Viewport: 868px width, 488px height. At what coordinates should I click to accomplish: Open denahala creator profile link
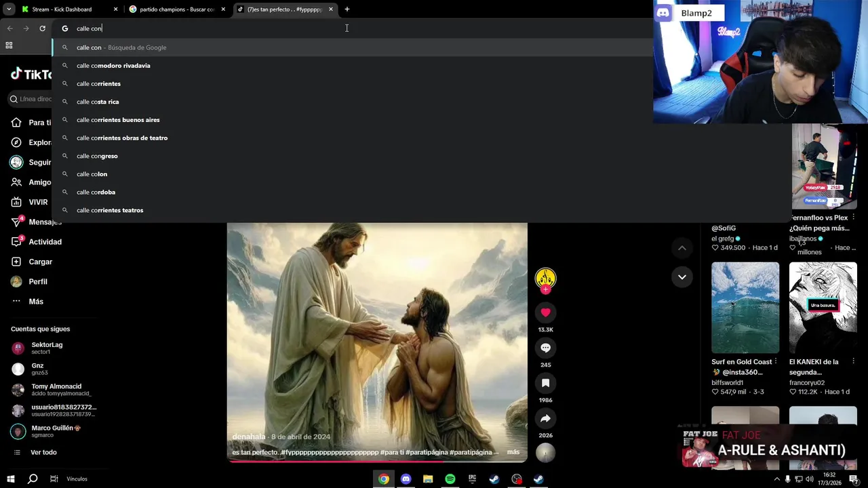pyautogui.click(x=248, y=437)
